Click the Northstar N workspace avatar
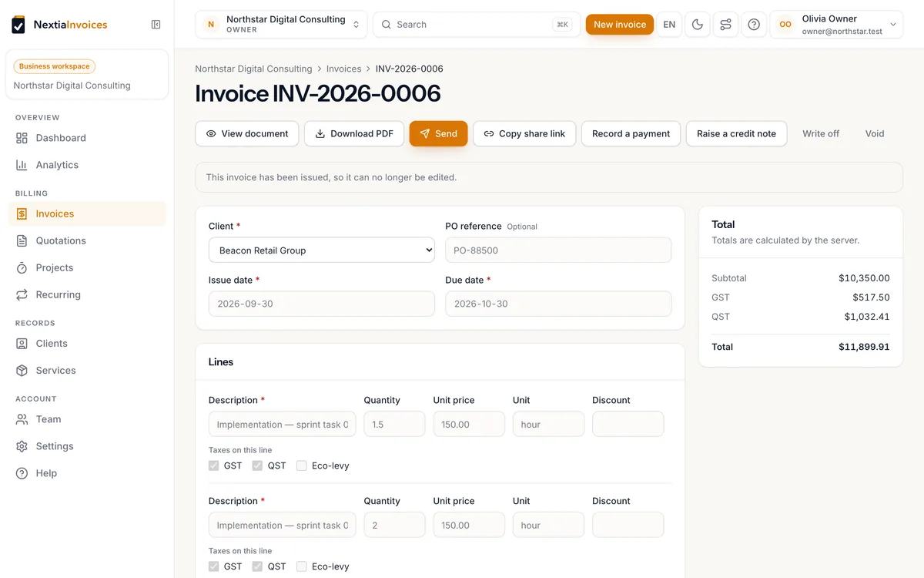 point(211,25)
